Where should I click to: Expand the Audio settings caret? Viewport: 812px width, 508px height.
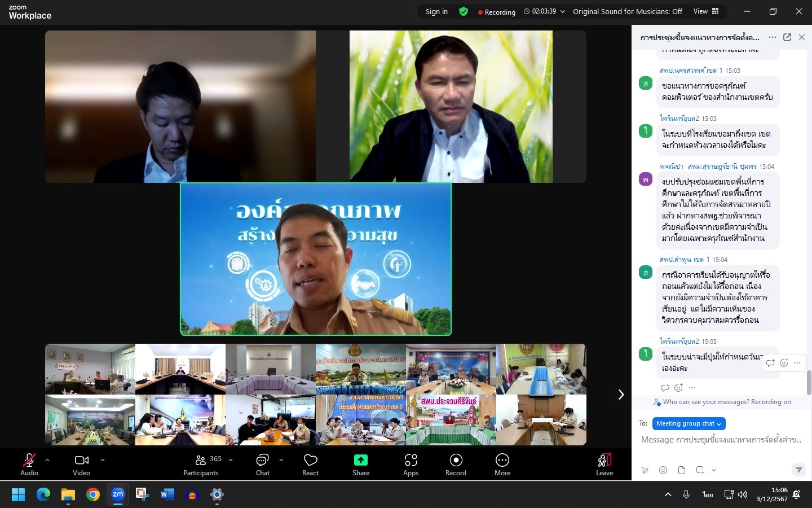(47, 460)
